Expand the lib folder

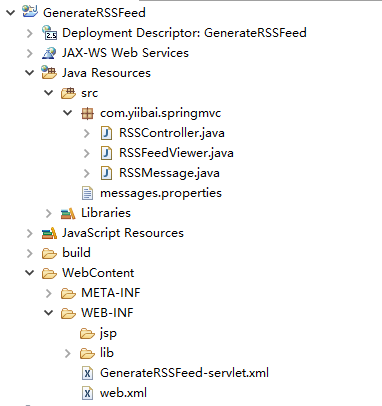click(68, 353)
